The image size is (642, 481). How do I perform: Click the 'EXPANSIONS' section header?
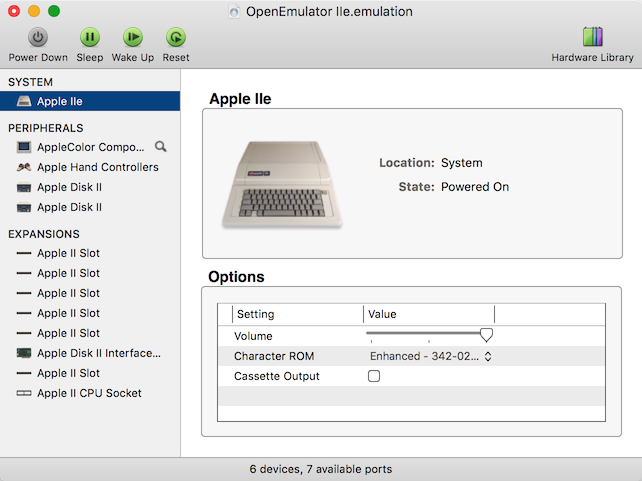point(44,234)
